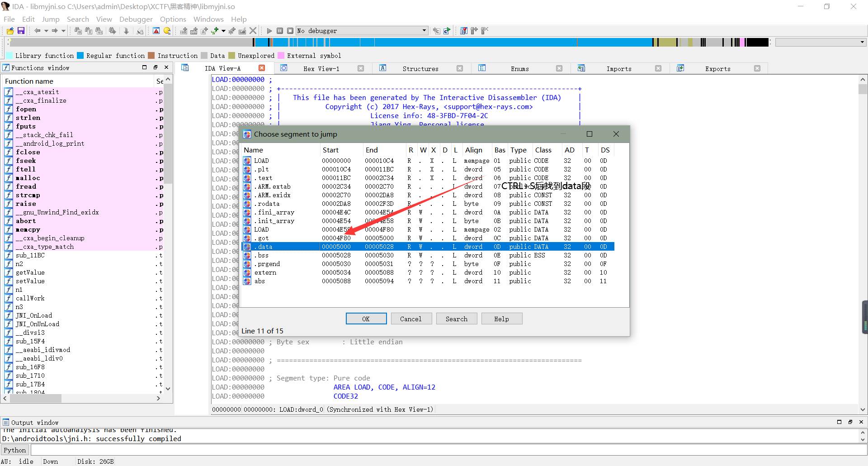This screenshot has height=466, width=868.
Task: Click the pause process icon
Action: coord(280,31)
